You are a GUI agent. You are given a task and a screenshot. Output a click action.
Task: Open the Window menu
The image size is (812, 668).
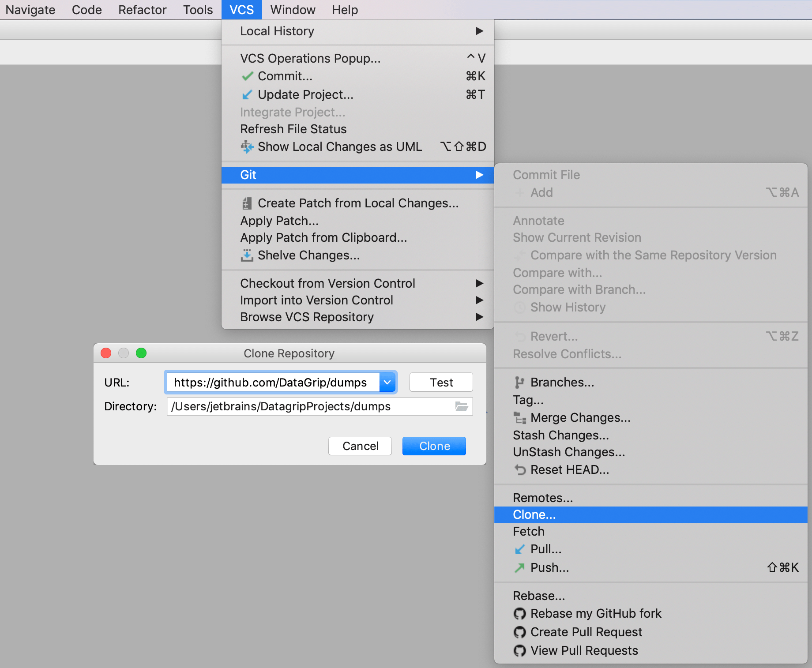(x=293, y=10)
